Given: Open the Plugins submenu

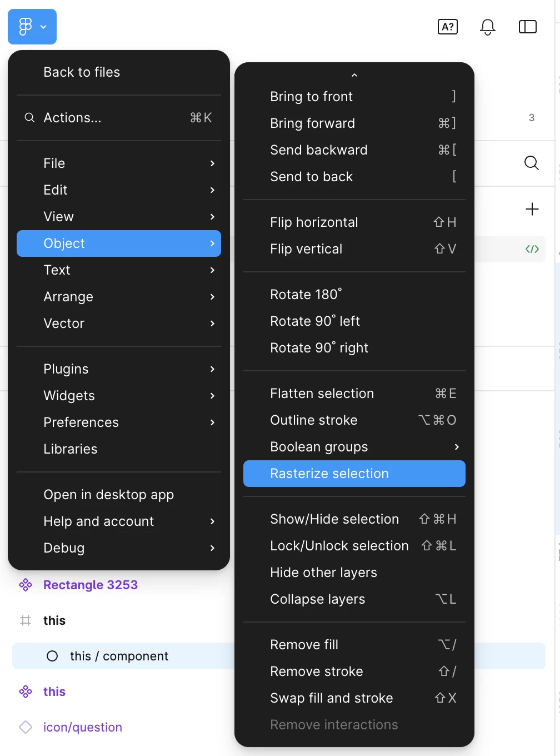Looking at the screenshot, I should pos(119,369).
